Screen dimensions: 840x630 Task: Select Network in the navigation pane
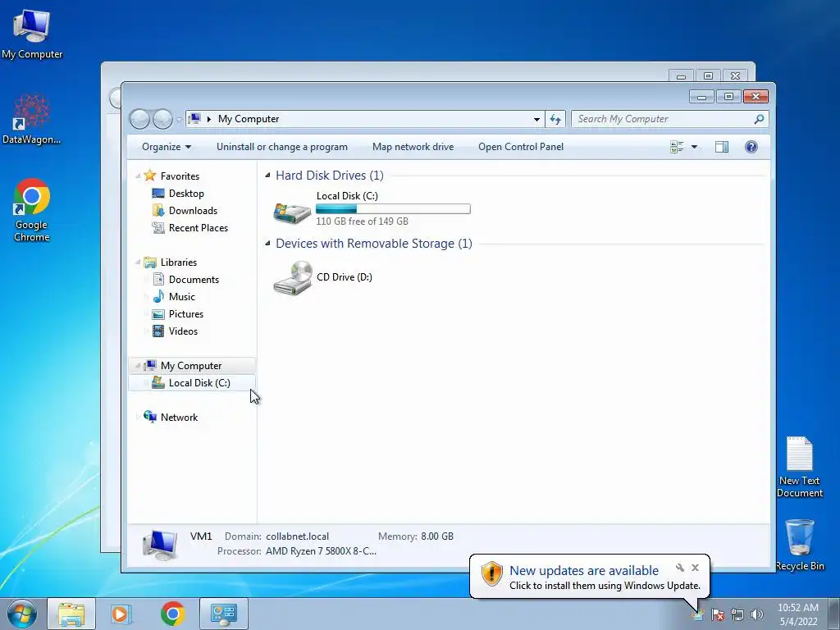click(179, 418)
